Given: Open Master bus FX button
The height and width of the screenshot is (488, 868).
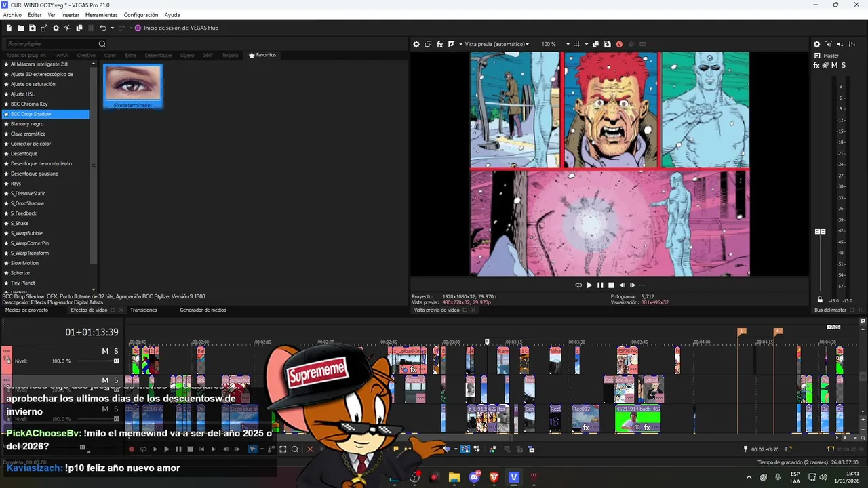Looking at the screenshot, I should 816,65.
